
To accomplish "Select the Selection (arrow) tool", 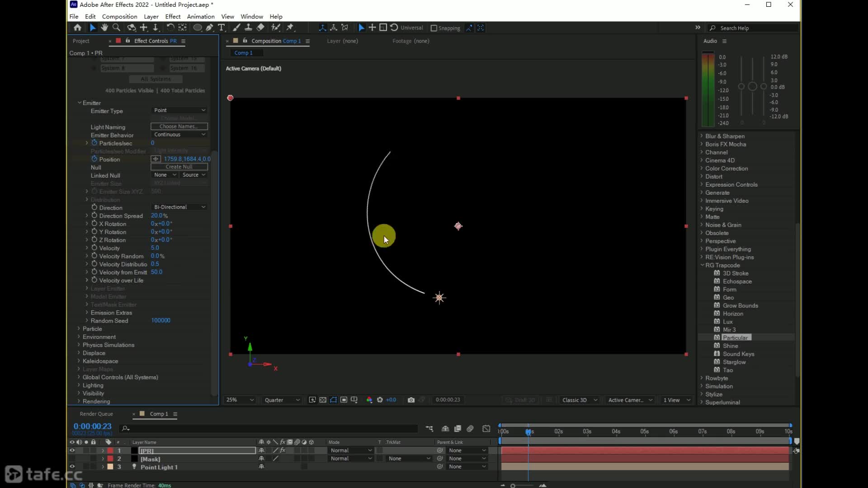I will [x=93, y=28].
